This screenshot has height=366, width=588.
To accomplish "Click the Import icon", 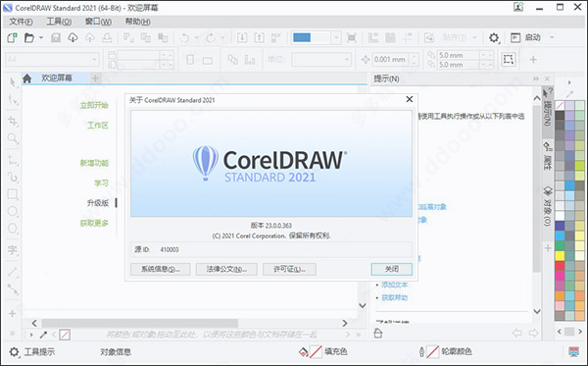I will [x=242, y=37].
